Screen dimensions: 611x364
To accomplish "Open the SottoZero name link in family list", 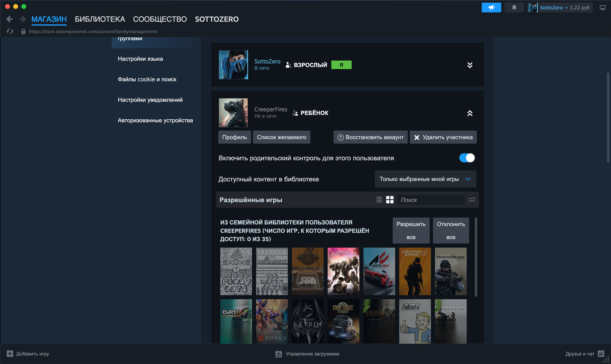I will pyautogui.click(x=267, y=61).
